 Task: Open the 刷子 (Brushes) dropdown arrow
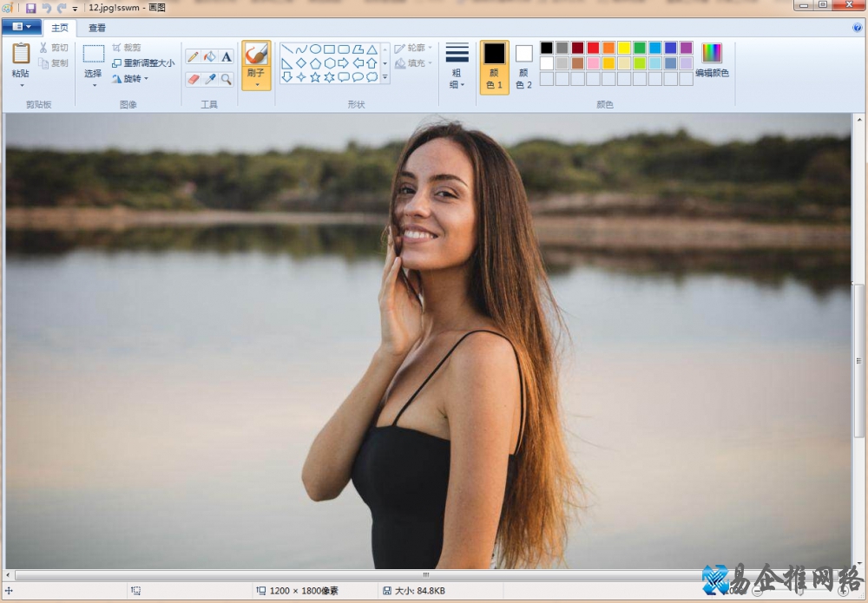pos(256,84)
